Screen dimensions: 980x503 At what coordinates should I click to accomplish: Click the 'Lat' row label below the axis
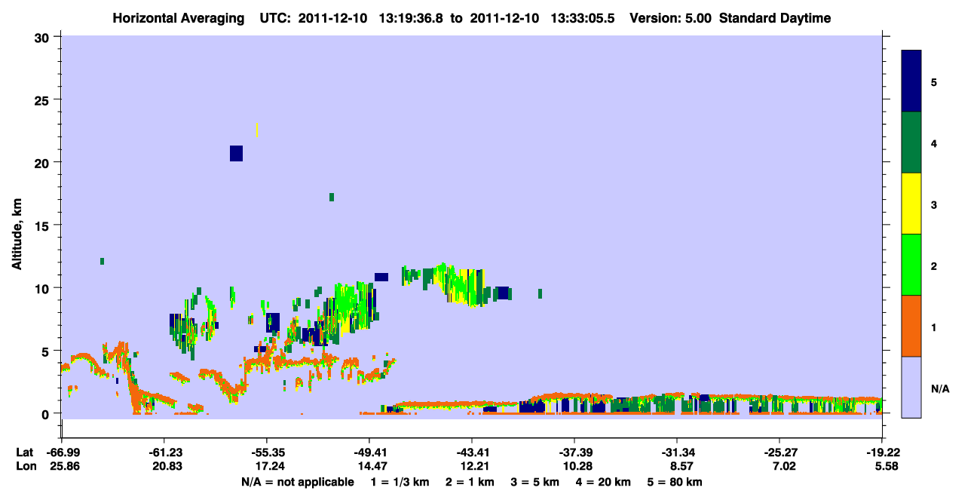(x=25, y=452)
